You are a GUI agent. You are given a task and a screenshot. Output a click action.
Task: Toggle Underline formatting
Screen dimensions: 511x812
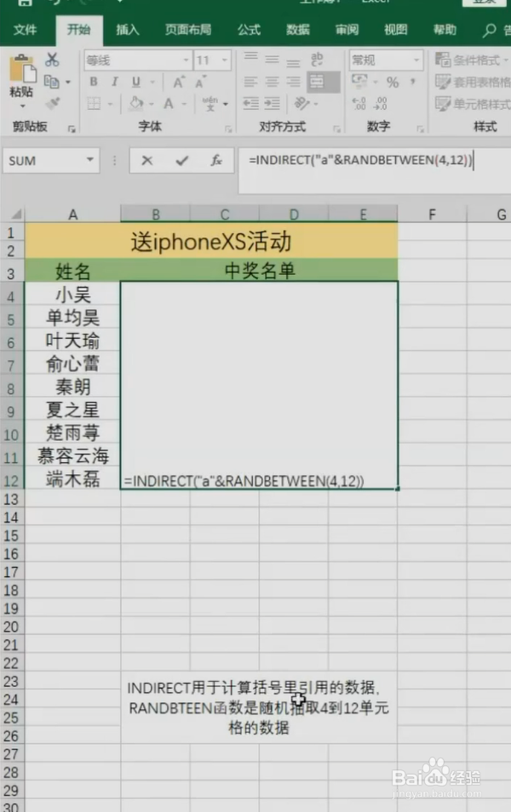tap(135, 82)
